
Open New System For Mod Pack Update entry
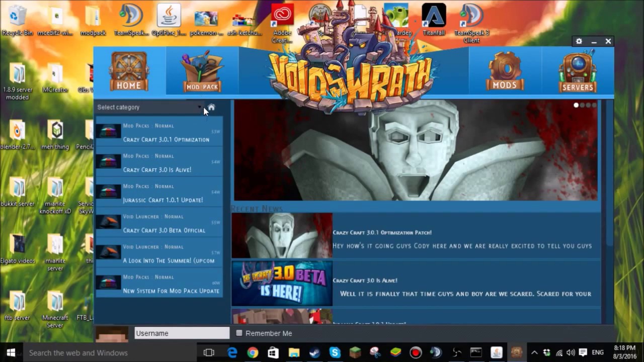pyautogui.click(x=159, y=283)
